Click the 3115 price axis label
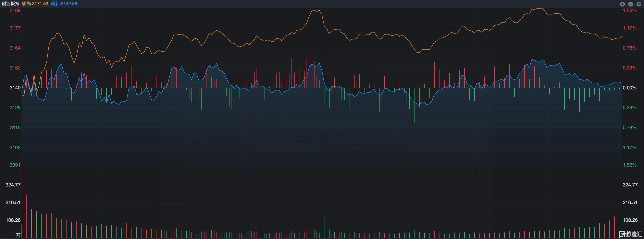The height and width of the screenshot is (239, 644). coord(15,127)
